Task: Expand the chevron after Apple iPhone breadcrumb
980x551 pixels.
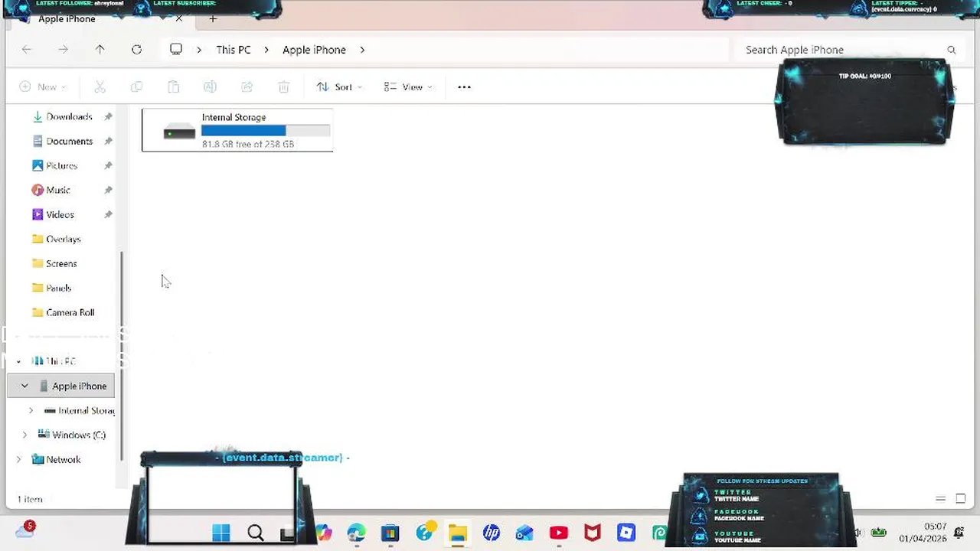Action: [x=362, y=50]
